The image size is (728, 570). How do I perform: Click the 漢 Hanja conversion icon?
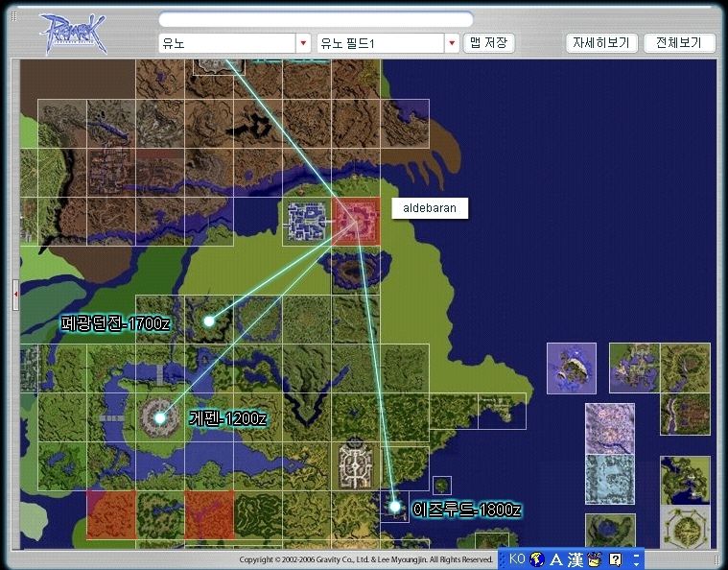click(x=575, y=559)
